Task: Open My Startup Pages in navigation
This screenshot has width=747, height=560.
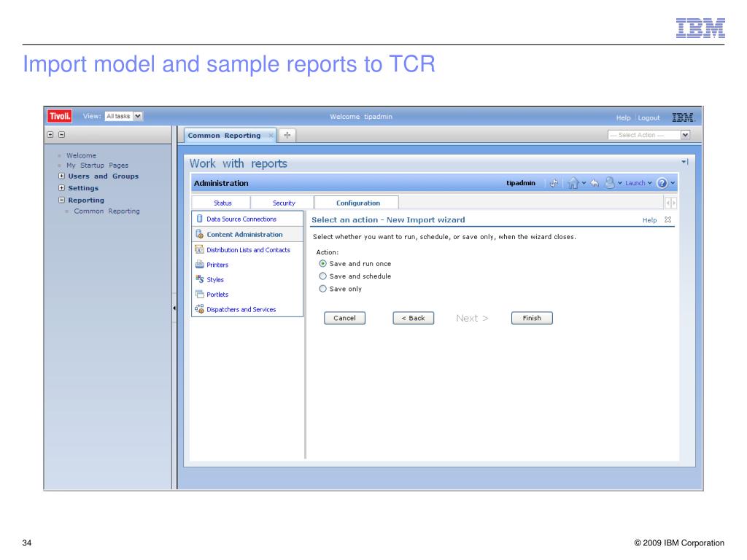Action: click(x=97, y=166)
